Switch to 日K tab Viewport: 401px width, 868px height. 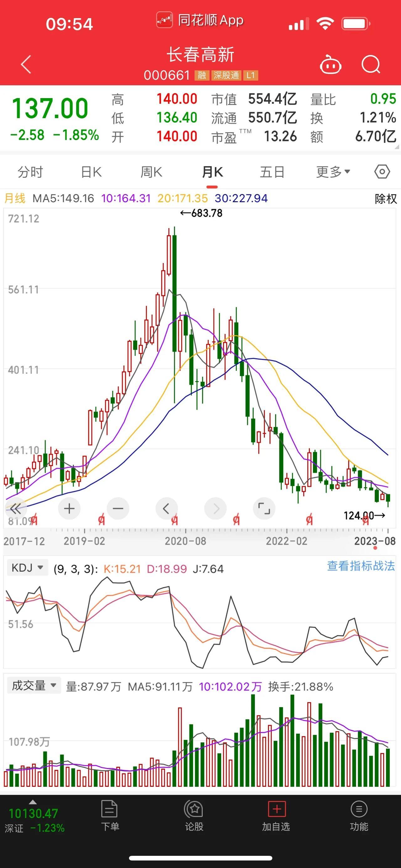tap(91, 172)
